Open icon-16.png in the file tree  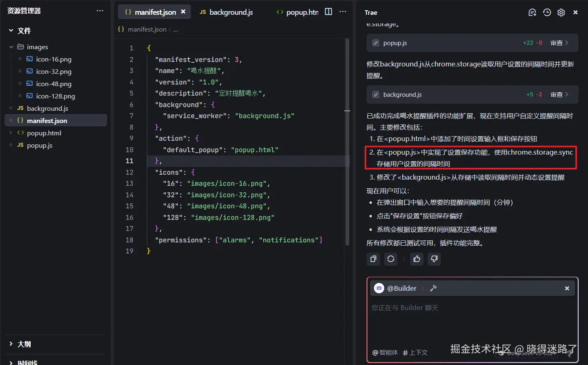click(54, 59)
